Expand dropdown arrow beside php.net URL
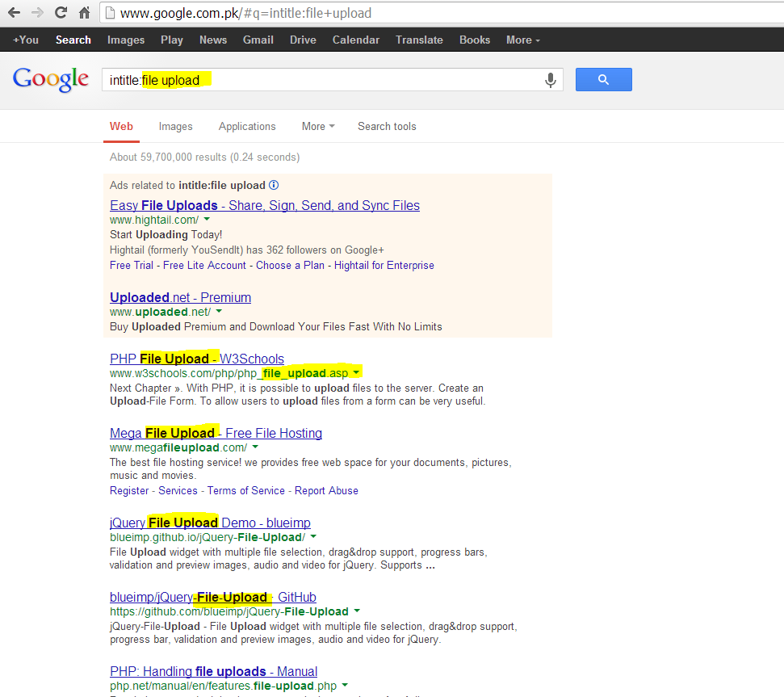This screenshot has width=784, height=697. click(x=345, y=685)
